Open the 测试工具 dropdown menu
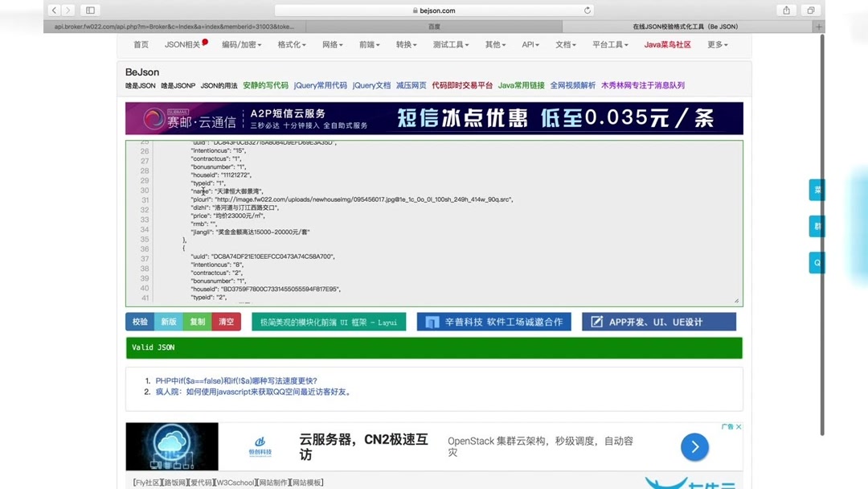 point(450,44)
